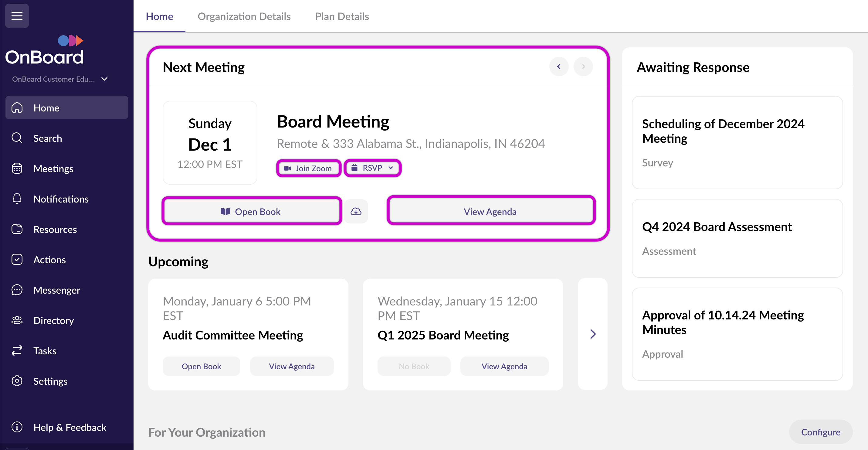This screenshot has width=868, height=450.
Task: Open Help & Feedback
Action: point(70,427)
